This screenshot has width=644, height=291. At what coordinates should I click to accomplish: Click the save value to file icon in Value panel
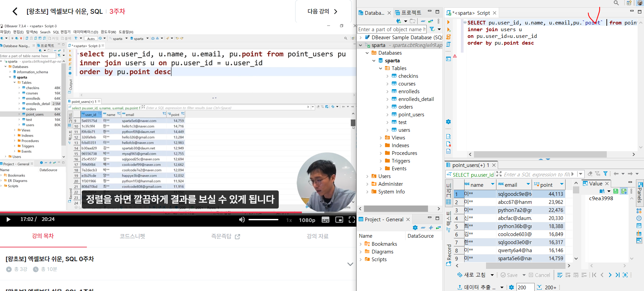coord(616,191)
